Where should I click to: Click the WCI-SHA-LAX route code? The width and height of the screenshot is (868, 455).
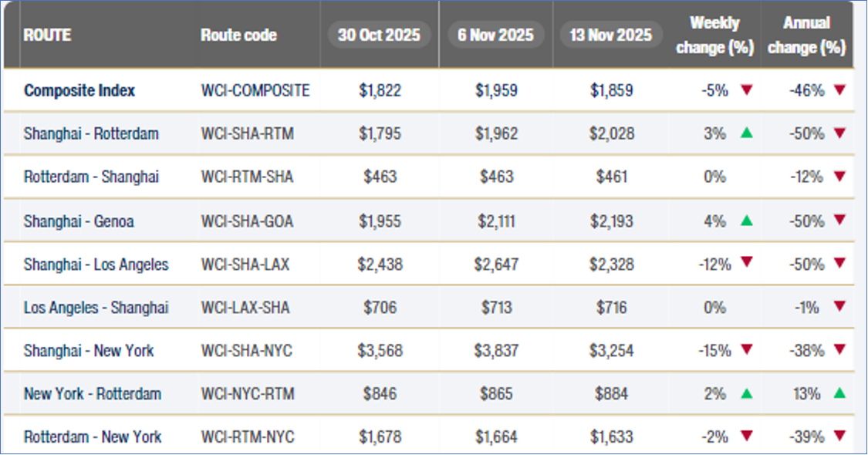point(245,265)
